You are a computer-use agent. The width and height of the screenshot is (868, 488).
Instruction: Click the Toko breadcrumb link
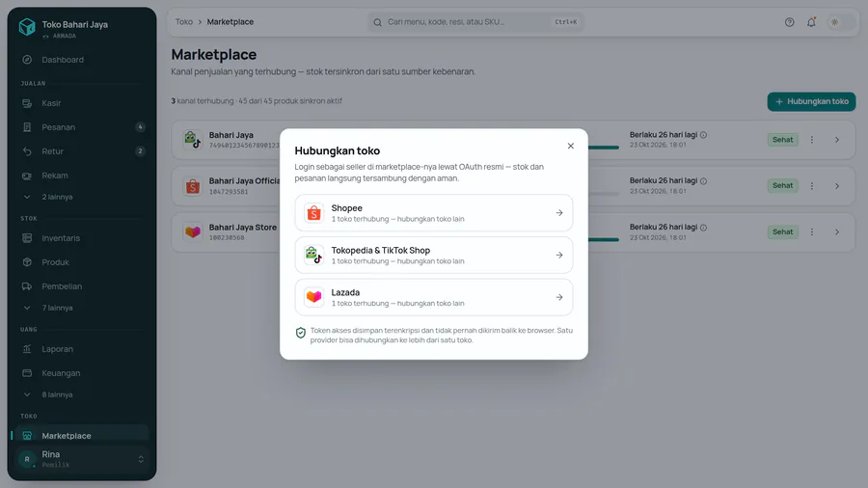[x=184, y=22]
